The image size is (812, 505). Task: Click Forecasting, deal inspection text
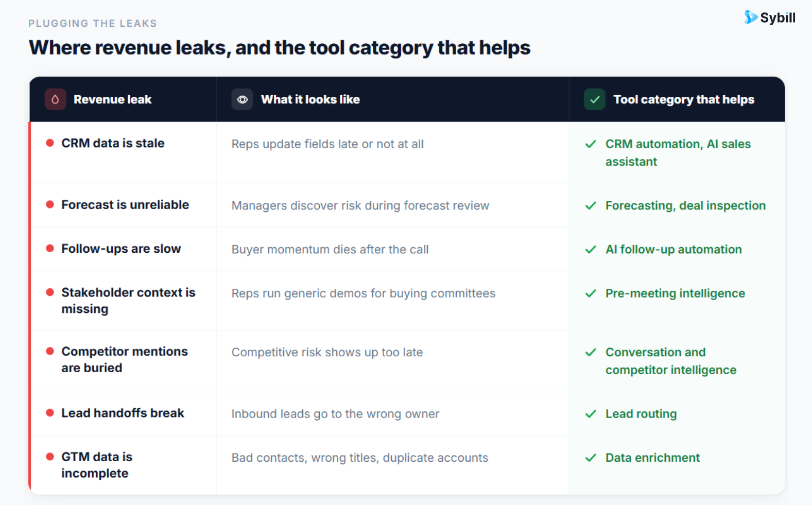(685, 206)
